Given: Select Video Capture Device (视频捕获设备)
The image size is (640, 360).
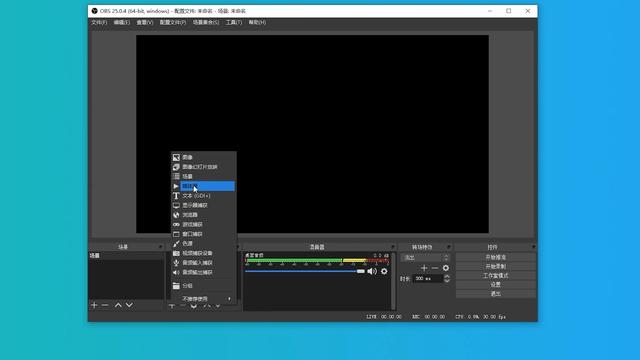Looking at the screenshot, I should pos(203,253).
